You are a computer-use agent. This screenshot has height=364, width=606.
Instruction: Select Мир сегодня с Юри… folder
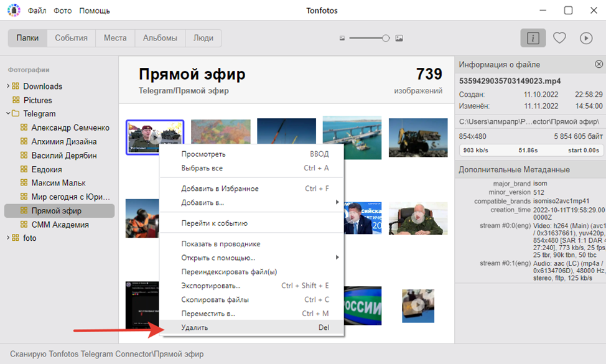[x=71, y=197]
